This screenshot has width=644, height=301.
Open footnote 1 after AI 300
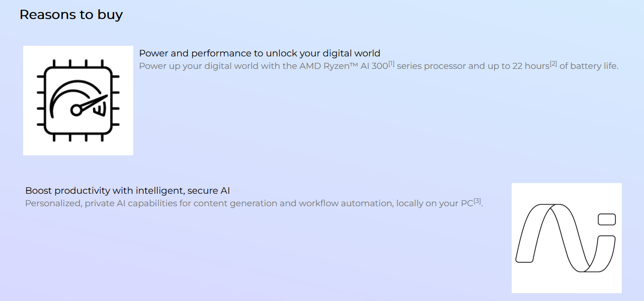click(x=391, y=63)
